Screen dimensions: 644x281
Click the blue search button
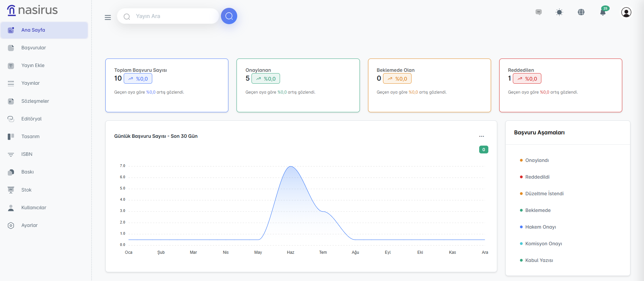[x=229, y=16]
